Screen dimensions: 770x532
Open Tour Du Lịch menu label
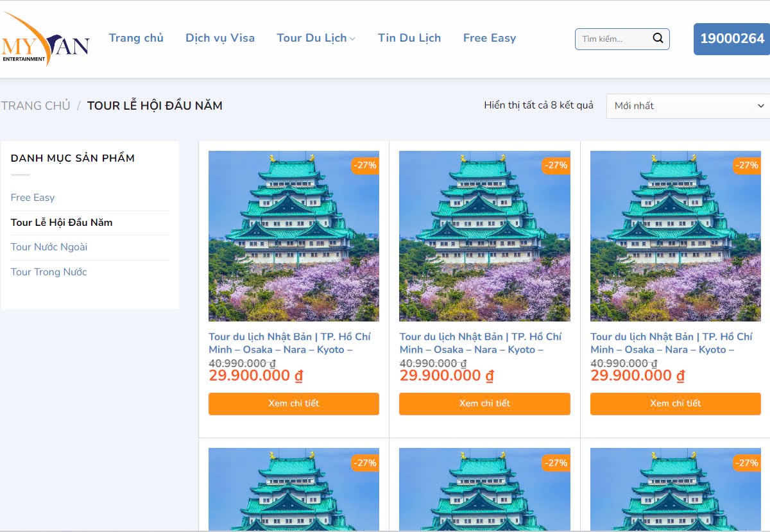312,38
